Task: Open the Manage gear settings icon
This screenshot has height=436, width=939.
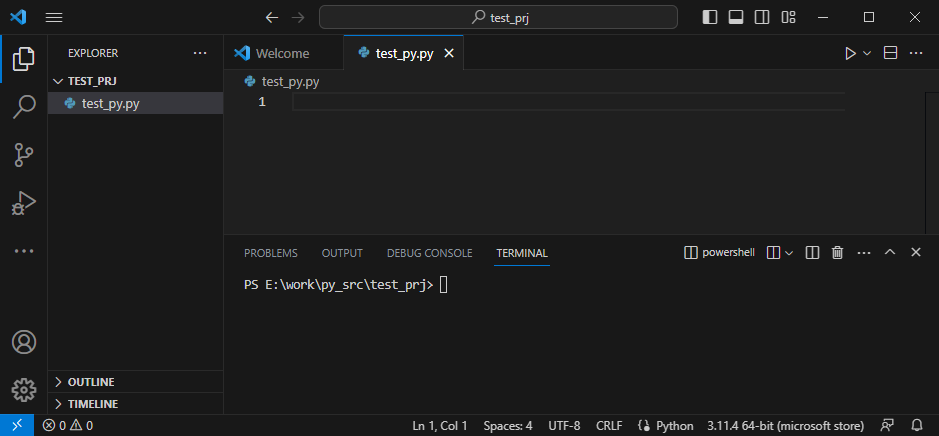Action: pyautogui.click(x=24, y=390)
